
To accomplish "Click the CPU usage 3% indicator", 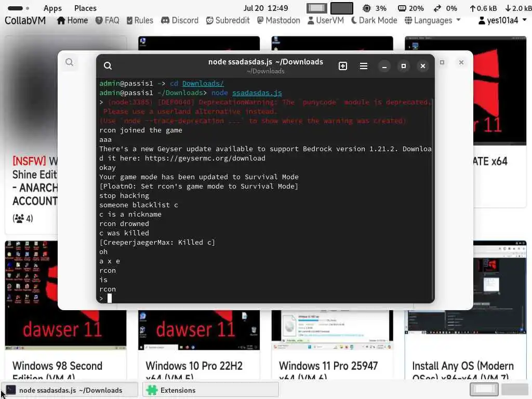I will tap(375, 8).
